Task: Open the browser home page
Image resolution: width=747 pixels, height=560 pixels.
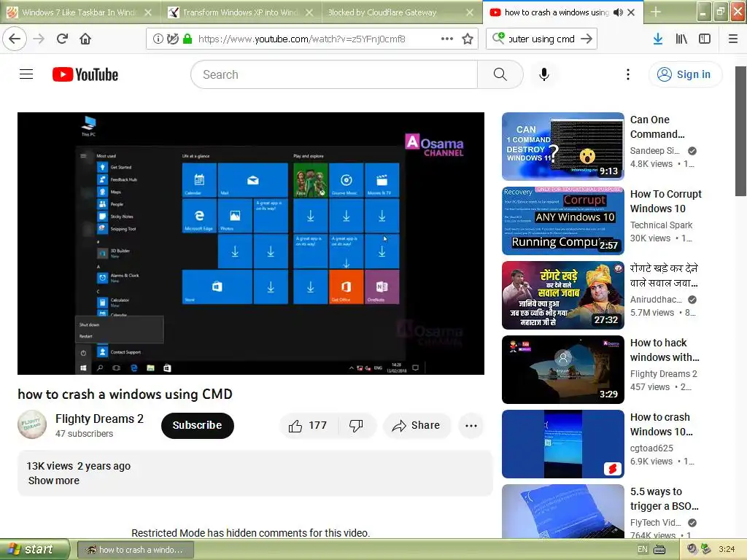Action: [x=85, y=39]
